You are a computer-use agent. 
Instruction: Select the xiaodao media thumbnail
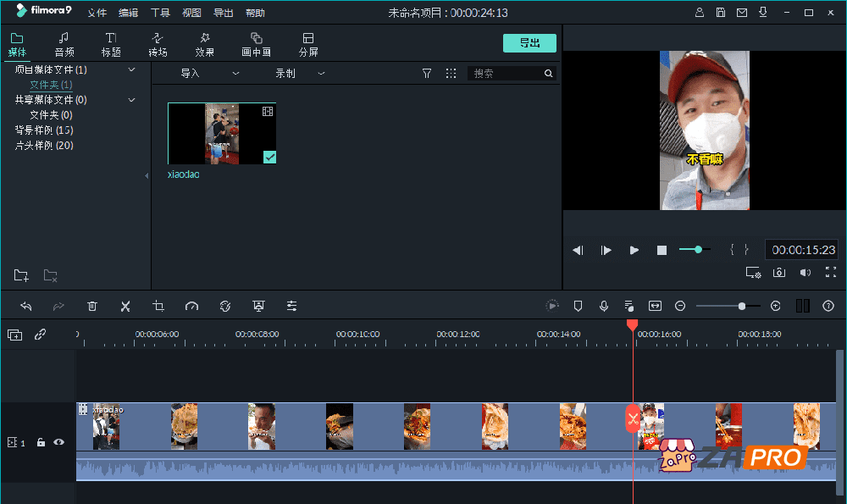coord(221,133)
